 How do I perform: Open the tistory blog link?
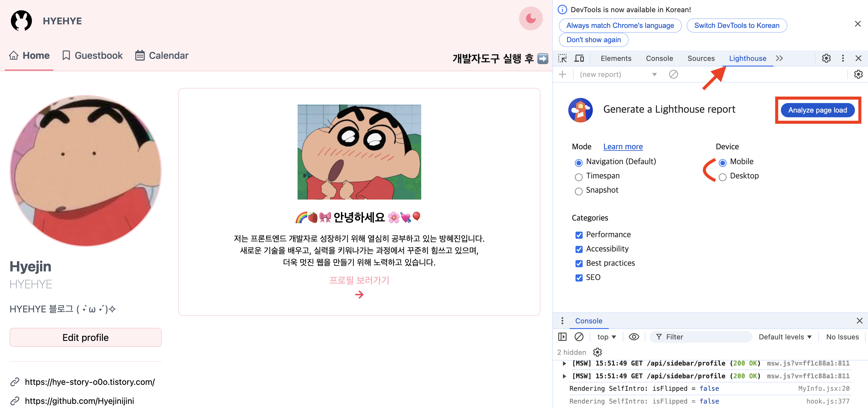click(x=90, y=382)
